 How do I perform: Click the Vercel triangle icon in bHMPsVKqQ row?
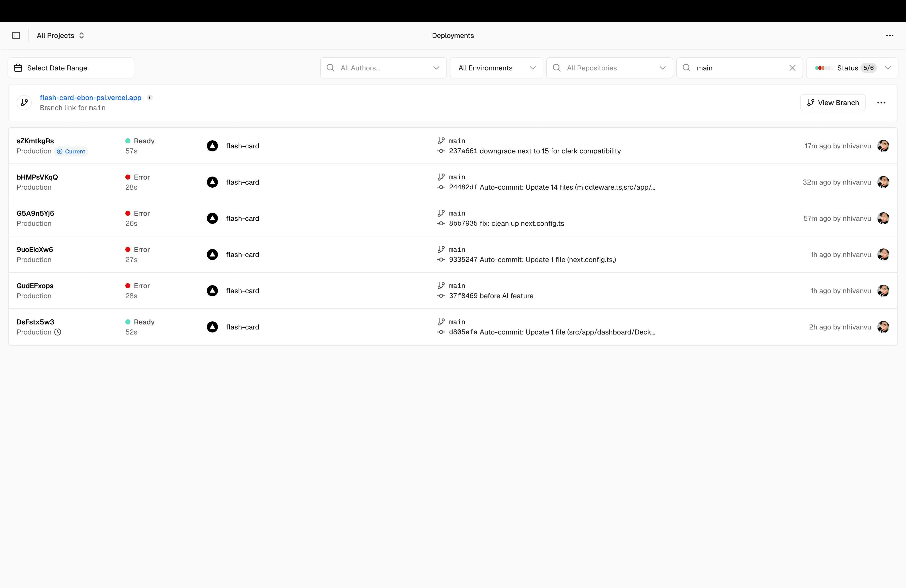(212, 182)
